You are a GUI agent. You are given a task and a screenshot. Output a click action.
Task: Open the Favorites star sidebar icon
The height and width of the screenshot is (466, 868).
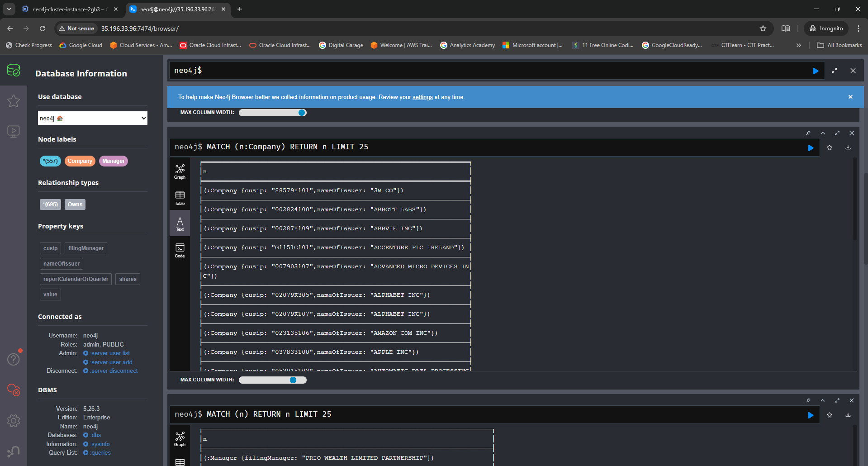coord(14,101)
